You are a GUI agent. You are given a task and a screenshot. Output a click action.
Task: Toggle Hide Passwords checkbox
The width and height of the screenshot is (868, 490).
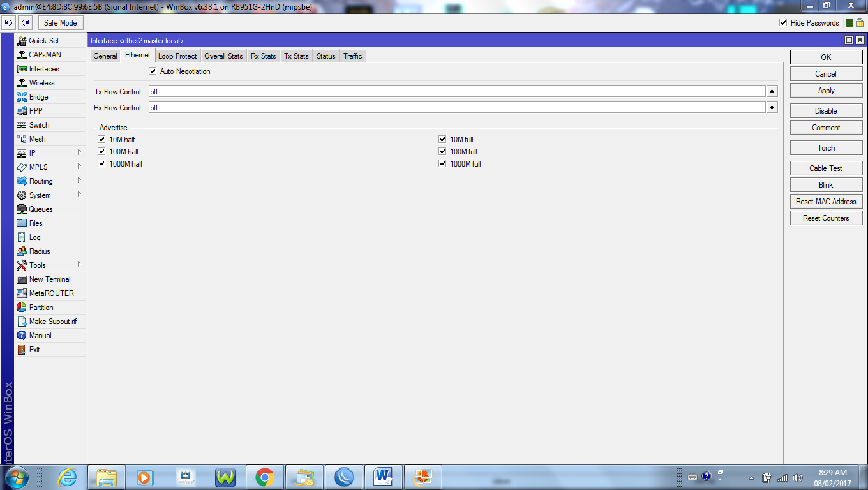[x=783, y=23]
